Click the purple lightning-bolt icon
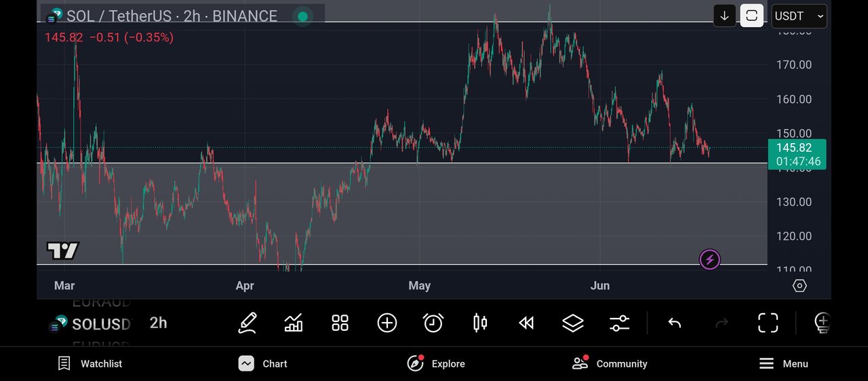 tap(710, 259)
